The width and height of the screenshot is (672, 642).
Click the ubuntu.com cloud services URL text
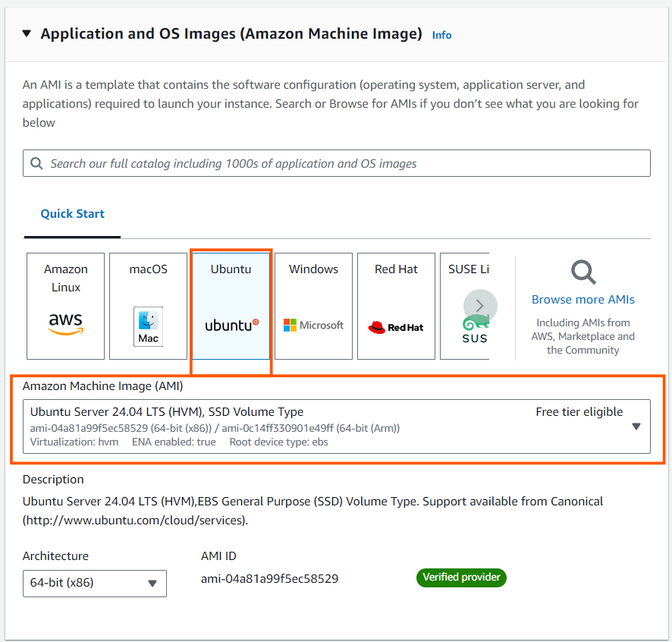(135, 521)
